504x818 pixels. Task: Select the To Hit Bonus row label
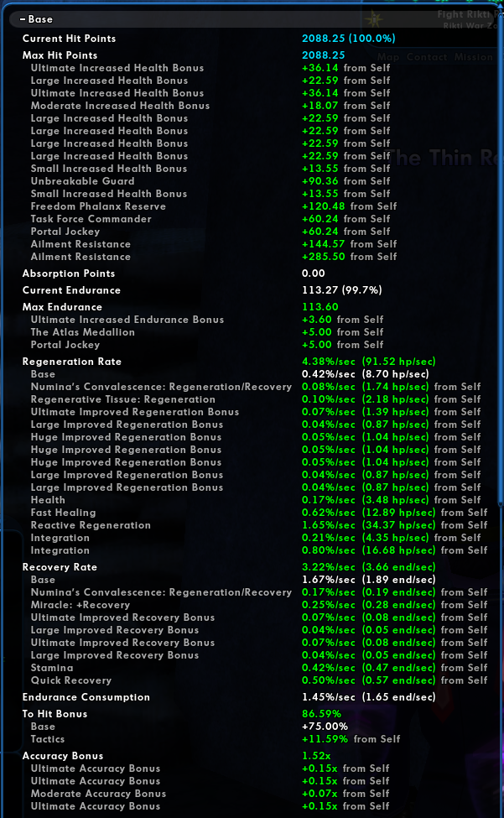coord(55,714)
